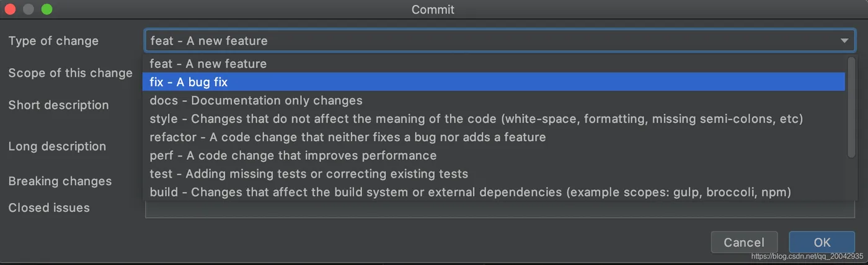
Task: Close the Commit dialog with the red button
Action: point(10,9)
